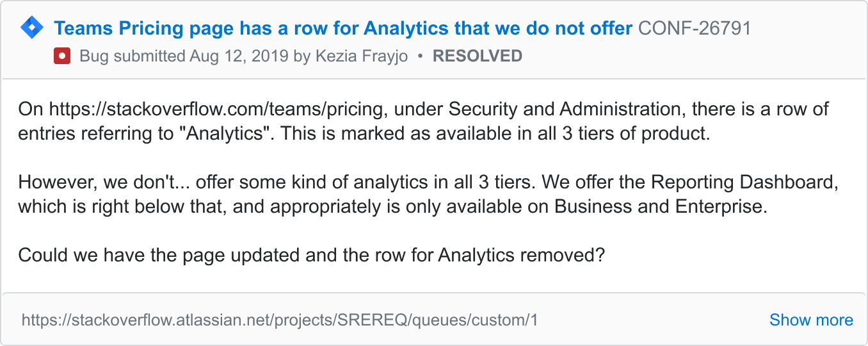
Task: Click the RESOLVED status label
Action: tap(478, 56)
